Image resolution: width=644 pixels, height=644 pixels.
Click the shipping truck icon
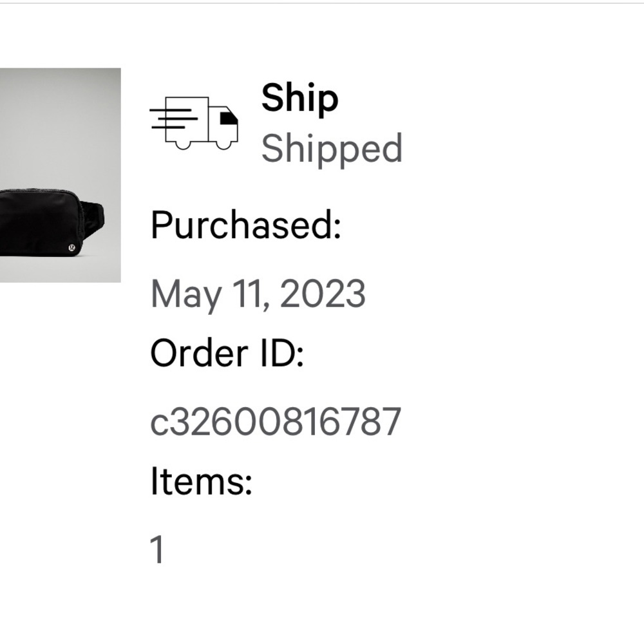click(194, 123)
